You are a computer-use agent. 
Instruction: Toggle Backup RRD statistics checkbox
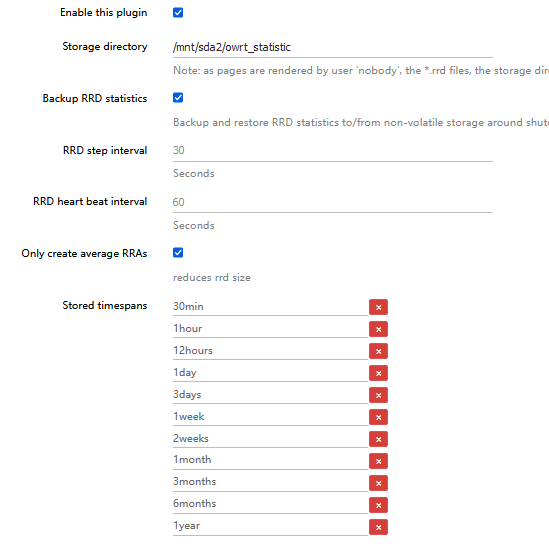coord(178,98)
